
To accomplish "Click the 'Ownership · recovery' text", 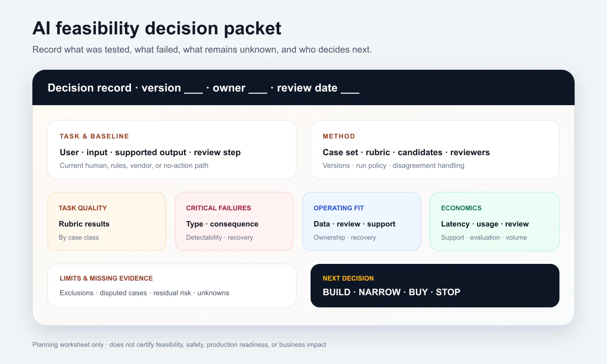I will point(345,237).
